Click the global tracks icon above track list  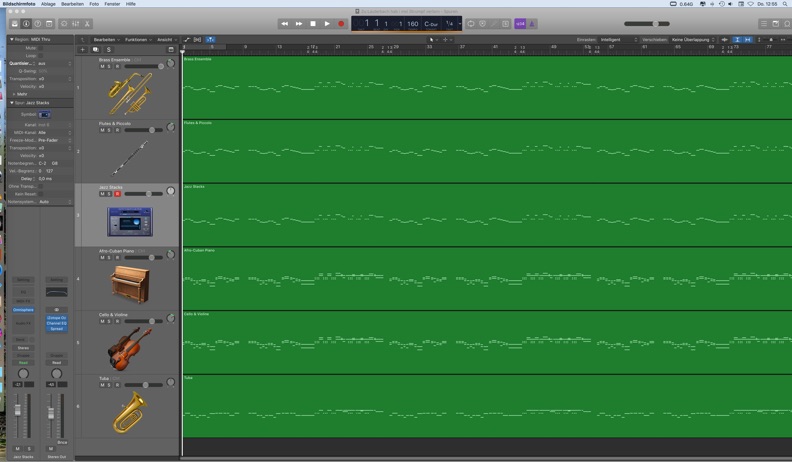(x=171, y=49)
